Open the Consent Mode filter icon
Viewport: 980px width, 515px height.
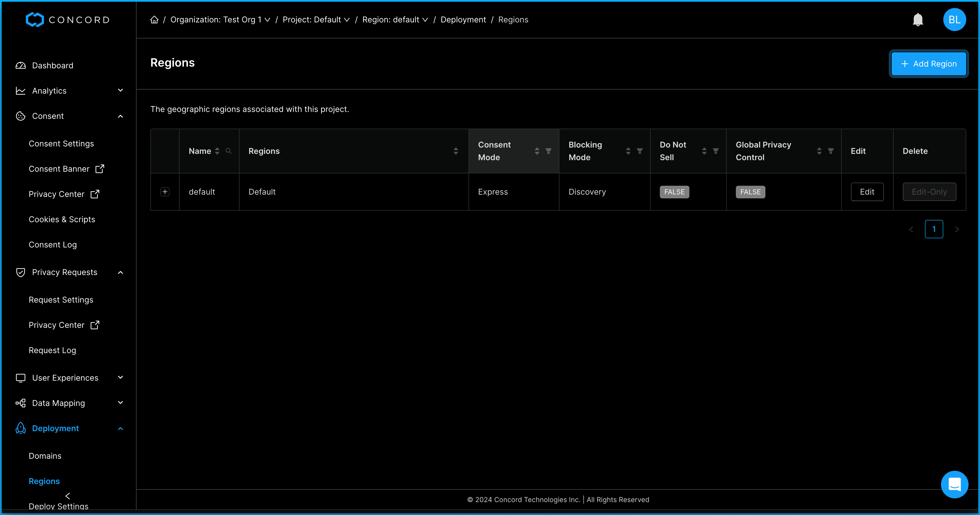(548, 151)
